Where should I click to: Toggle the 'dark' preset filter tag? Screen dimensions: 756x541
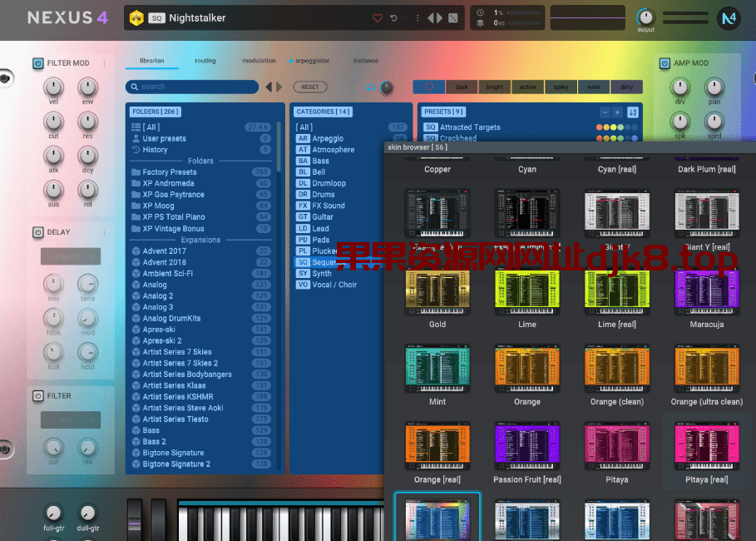tap(462, 87)
